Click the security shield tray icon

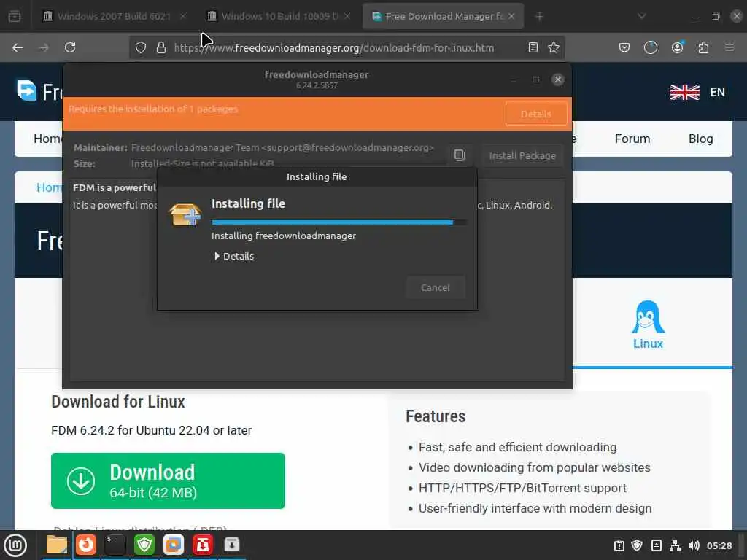(637, 545)
